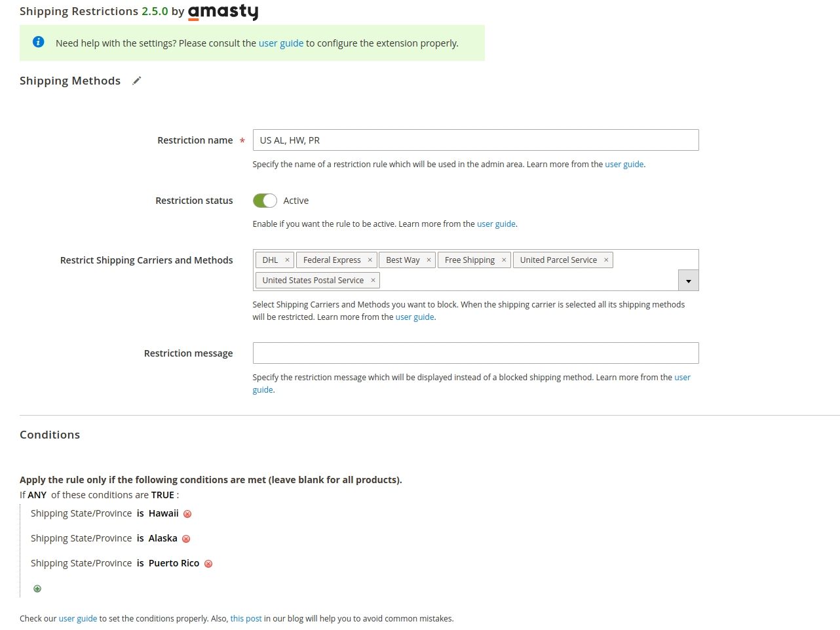Delete the Hawaii condition

pyautogui.click(x=187, y=514)
